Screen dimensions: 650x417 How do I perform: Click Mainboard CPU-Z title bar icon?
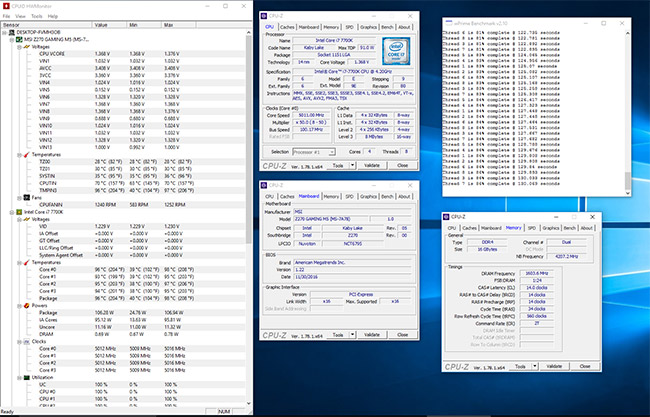click(x=264, y=185)
